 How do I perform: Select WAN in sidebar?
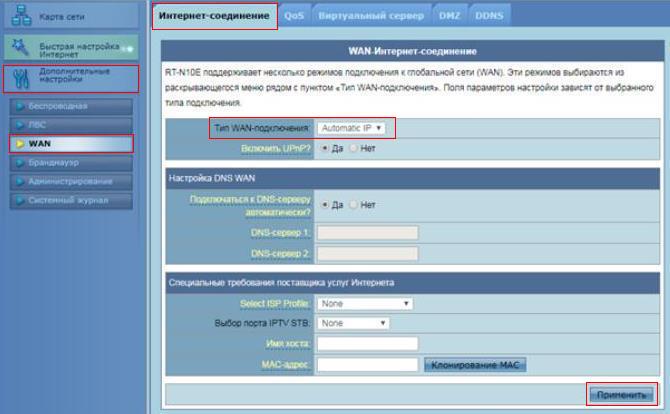tap(71, 144)
